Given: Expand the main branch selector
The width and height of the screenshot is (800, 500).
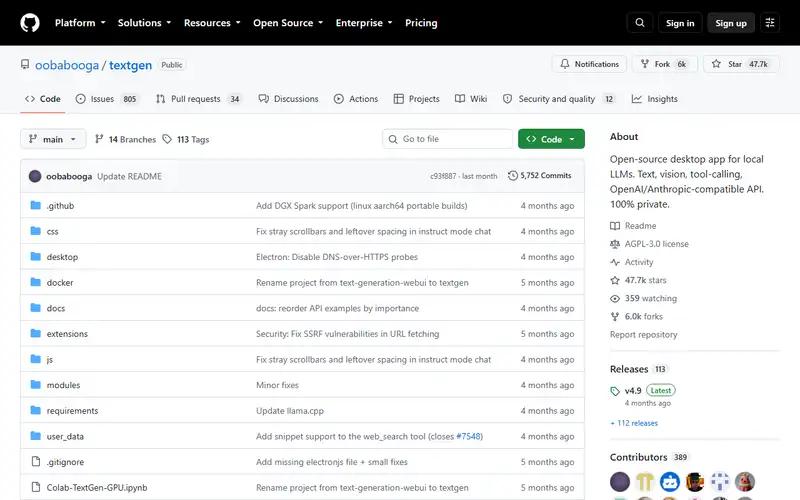Looking at the screenshot, I should (53, 139).
